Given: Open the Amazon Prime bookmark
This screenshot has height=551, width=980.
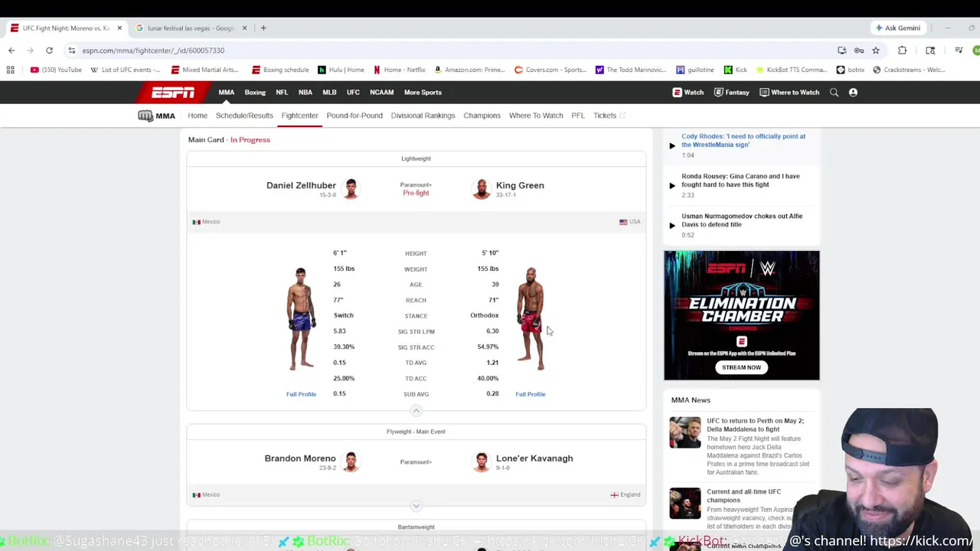Looking at the screenshot, I should pyautogui.click(x=469, y=70).
